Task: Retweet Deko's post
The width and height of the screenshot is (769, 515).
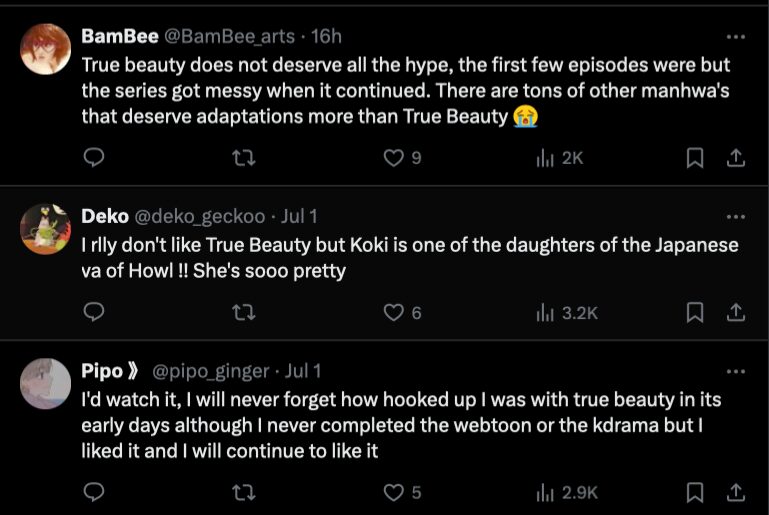Action: [x=243, y=313]
